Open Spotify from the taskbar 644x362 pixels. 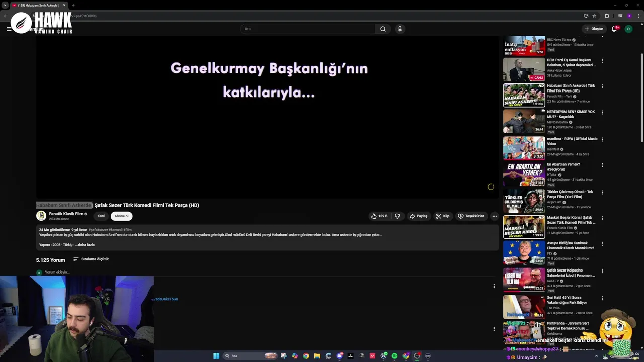pos(394,356)
